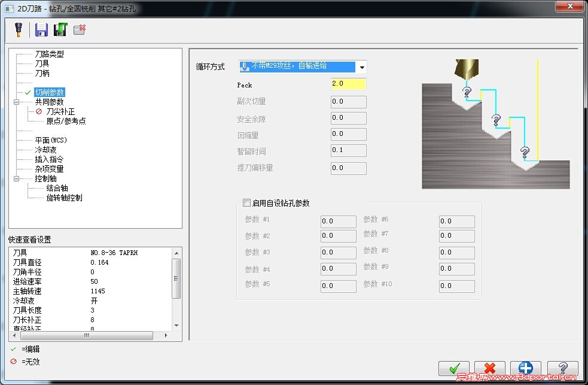Click the 暂留时间 field showing 0.1
Viewport: 588px width, 385px height.
(x=348, y=150)
